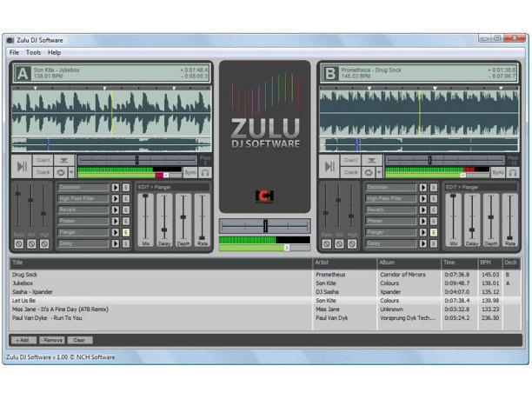Click Deck B Sync button
Viewport: 532px width, 399px height.
(x=498, y=173)
